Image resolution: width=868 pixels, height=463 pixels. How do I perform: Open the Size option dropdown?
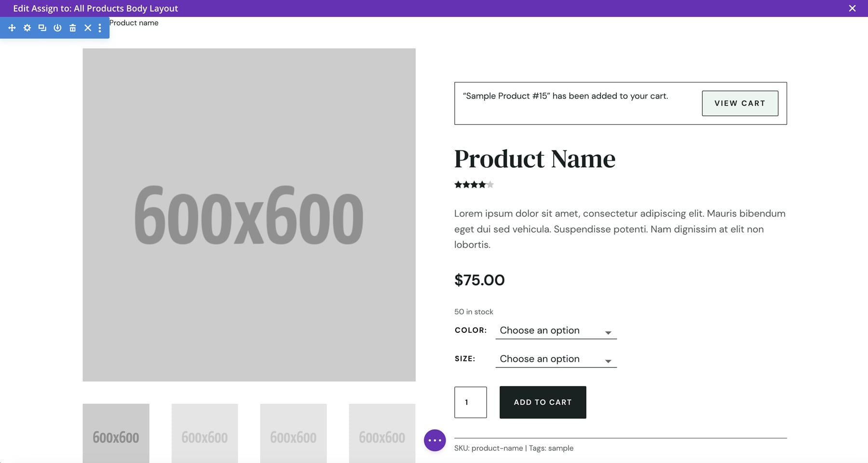click(x=556, y=359)
